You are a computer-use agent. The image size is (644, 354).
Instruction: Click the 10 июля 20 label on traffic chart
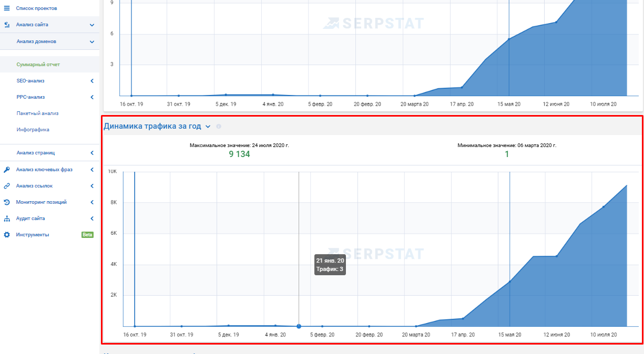[x=605, y=335]
